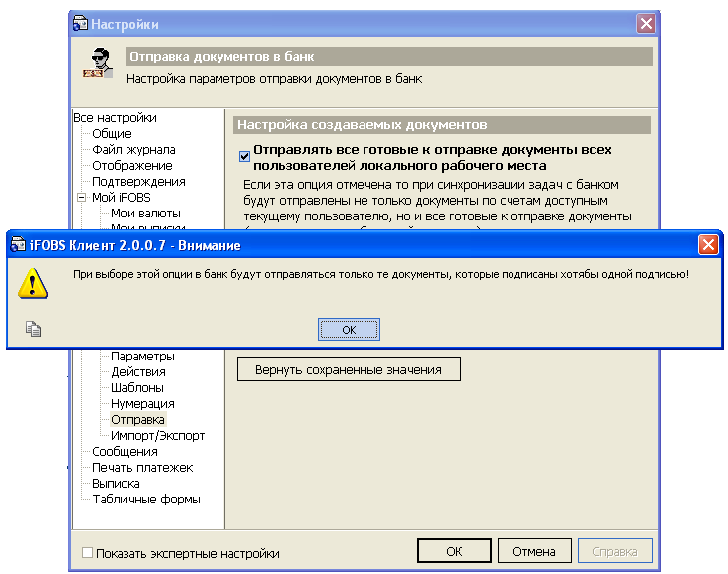Click the copy message icon in the warning dialog
728x574 pixels.
(x=33, y=329)
